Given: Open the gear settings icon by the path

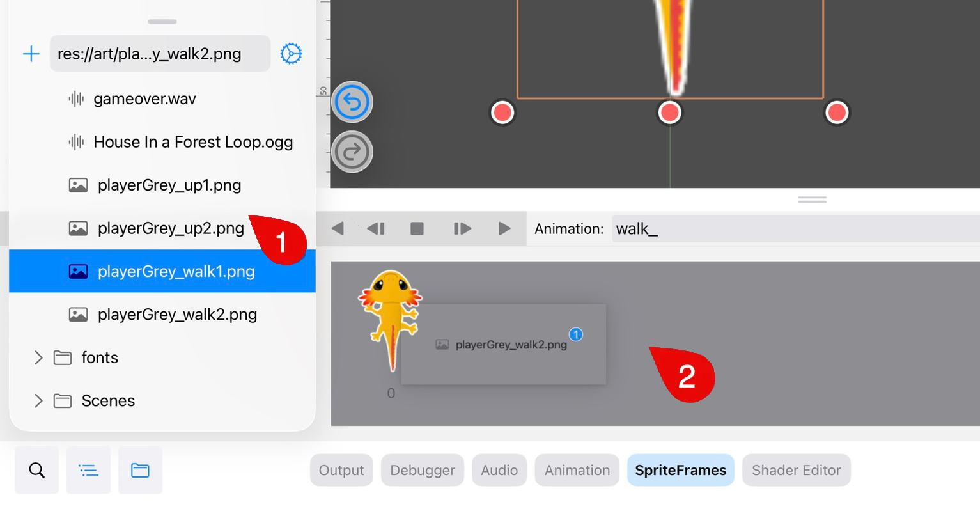Looking at the screenshot, I should click(x=291, y=54).
